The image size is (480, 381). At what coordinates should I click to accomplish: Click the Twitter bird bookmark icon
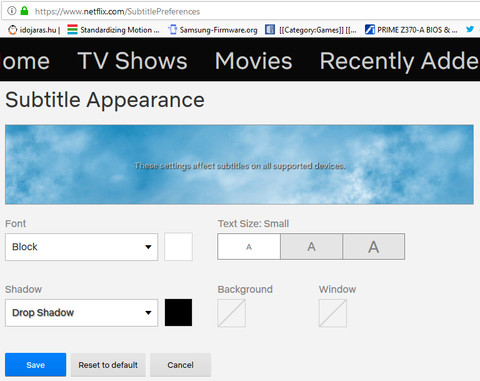point(470,29)
